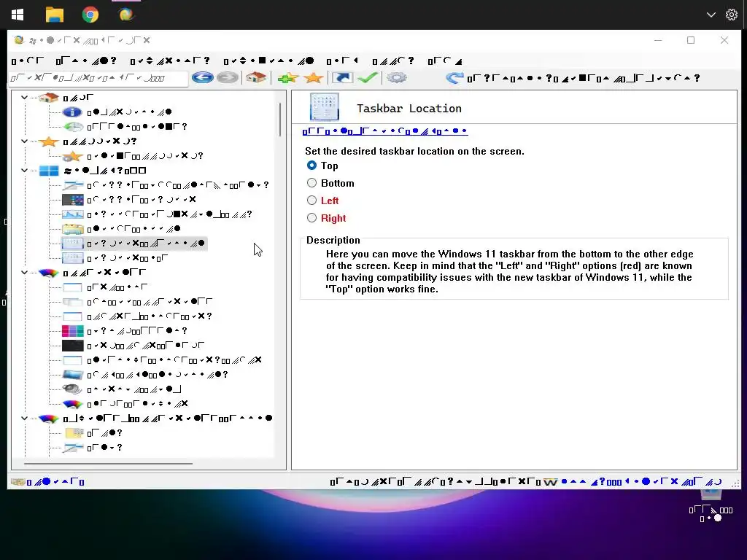
Task: Click the Taskbar Location page header icon
Action: 325,106
